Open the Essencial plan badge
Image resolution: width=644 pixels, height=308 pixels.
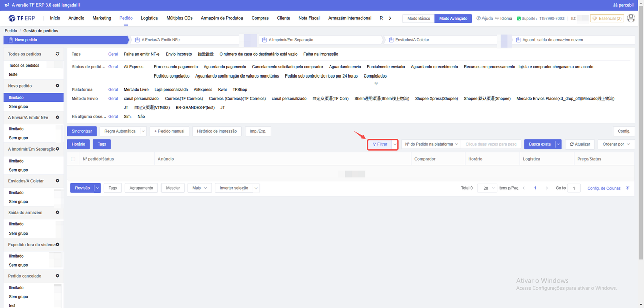(x=607, y=19)
